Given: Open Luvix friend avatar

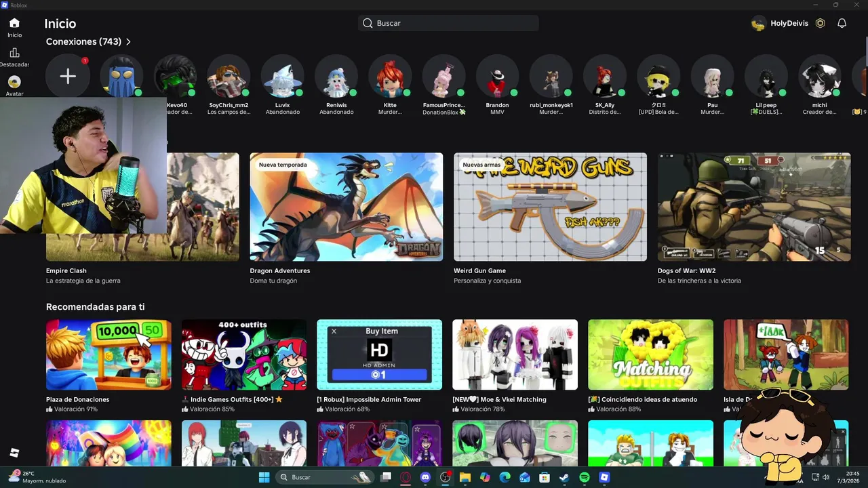Looking at the screenshot, I should 282,77.
